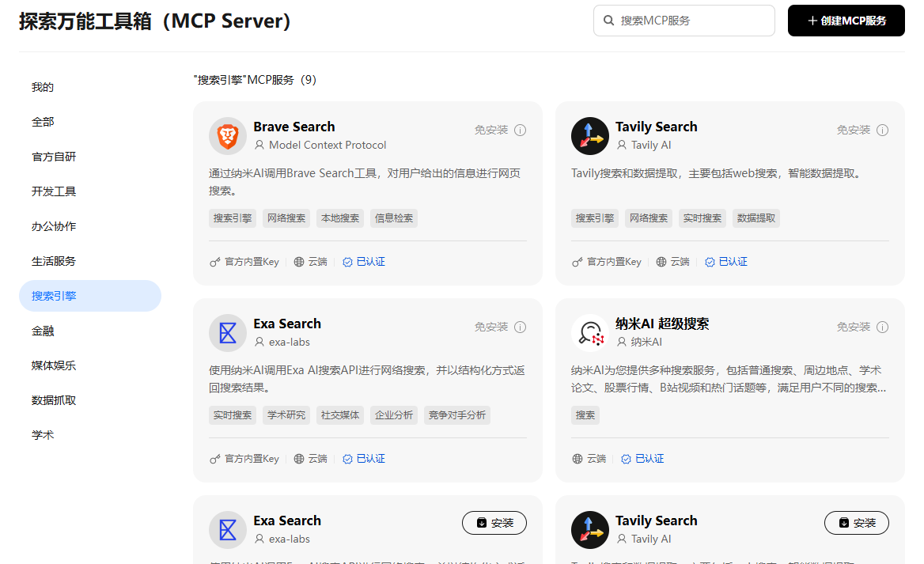Click verified badge on first Exa Search card
The width and height of the screenshot is (924, 564).
coord(347,459)
